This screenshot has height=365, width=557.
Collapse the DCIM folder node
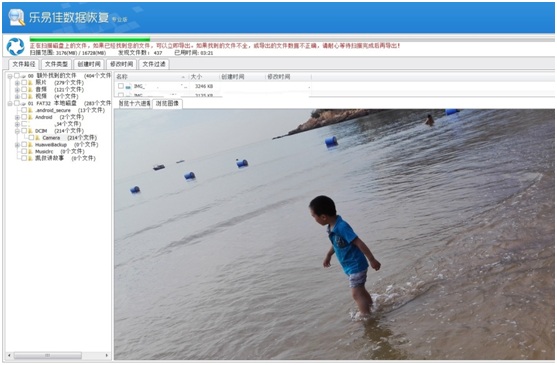click(x=17, y=131)
